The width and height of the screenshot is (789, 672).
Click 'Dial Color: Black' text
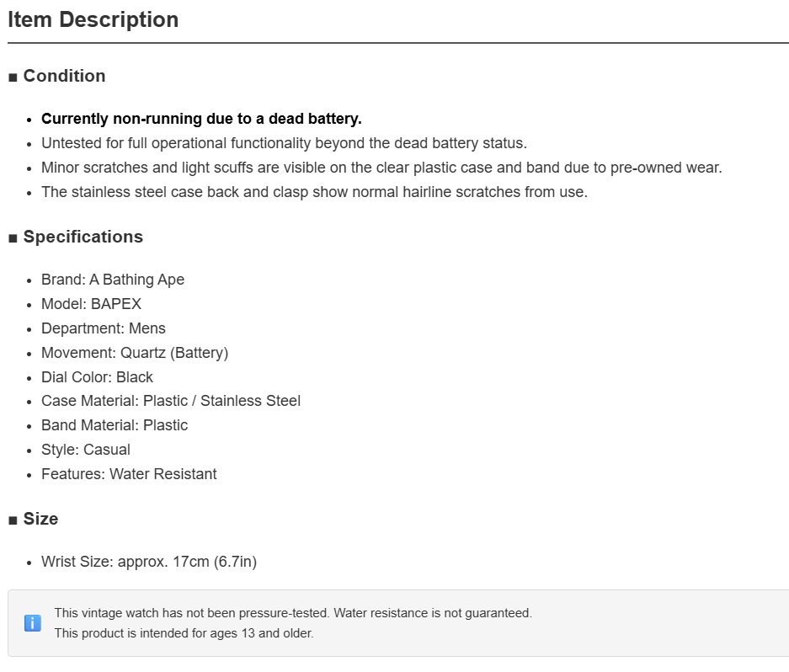(x=97, y=377)
